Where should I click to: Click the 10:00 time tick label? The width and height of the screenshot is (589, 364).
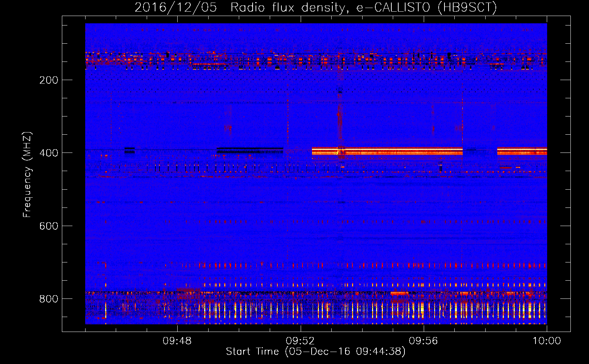click(x=547, y=341)
